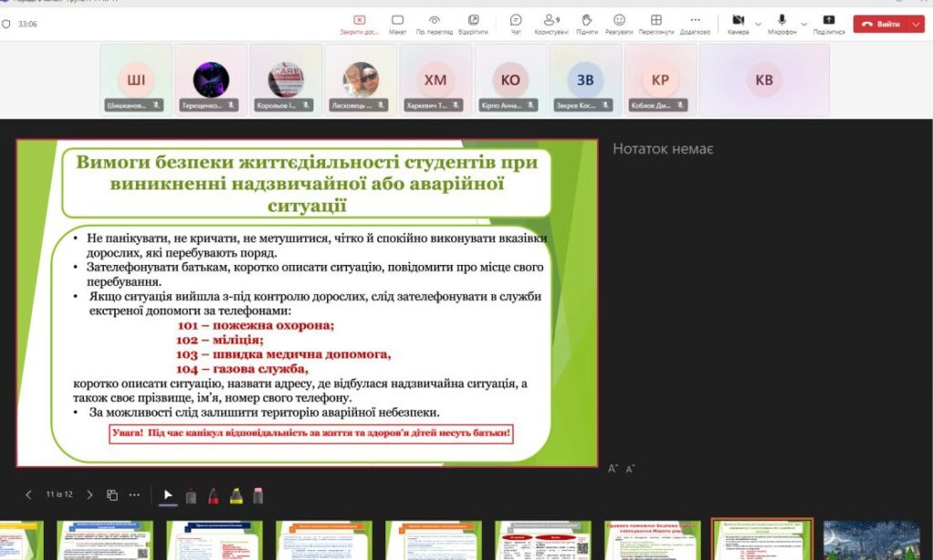933x560 pixels.
Task: Toggle the microphone mute
Action: click(x=782, y=24)
